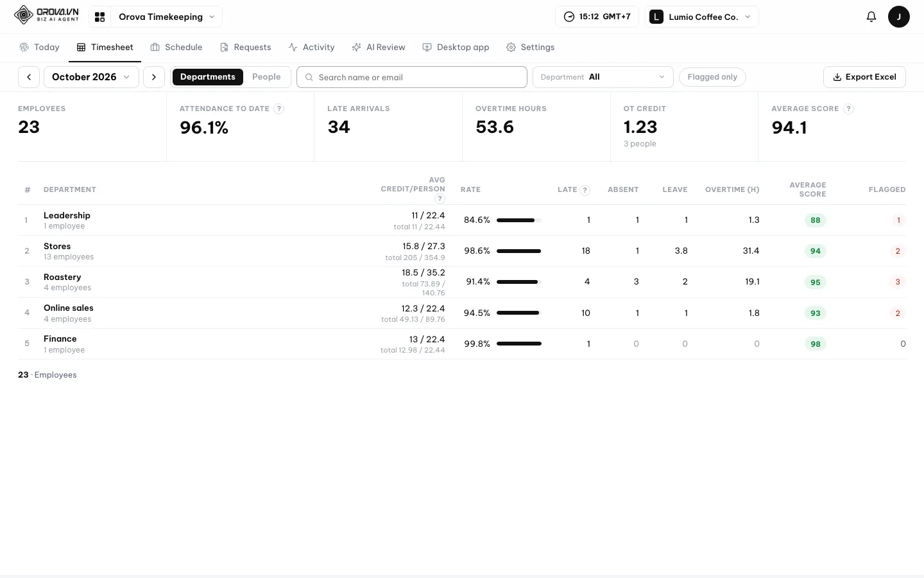The image size is (924, 578).
Task: Open Department All filter dropdown
Action: [x=603, y=77]
